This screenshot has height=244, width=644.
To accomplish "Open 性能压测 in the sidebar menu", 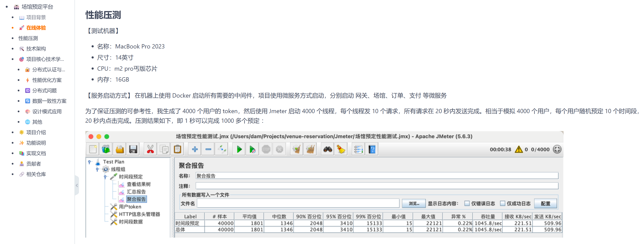I will [28, 38].
